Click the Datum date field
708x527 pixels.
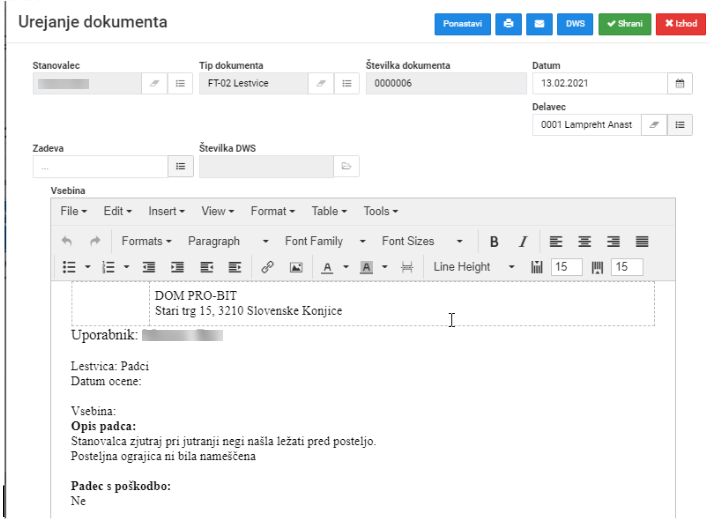pos(600,84)
